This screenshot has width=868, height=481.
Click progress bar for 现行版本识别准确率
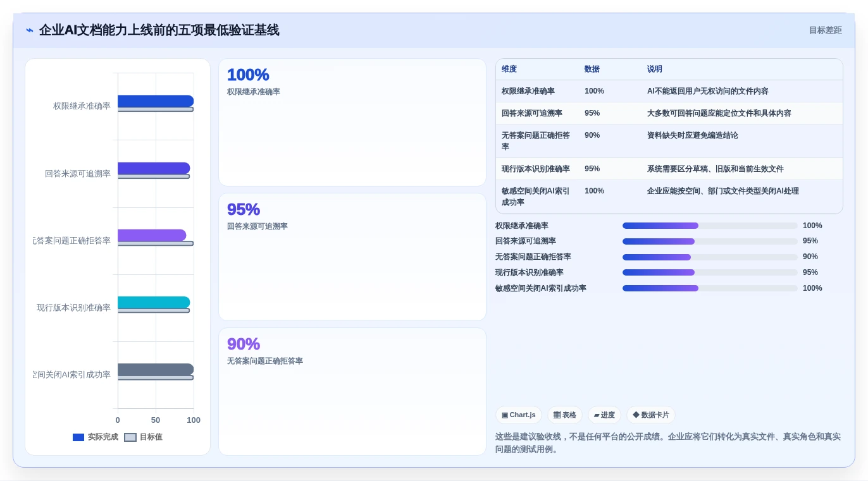coord(710,272)
